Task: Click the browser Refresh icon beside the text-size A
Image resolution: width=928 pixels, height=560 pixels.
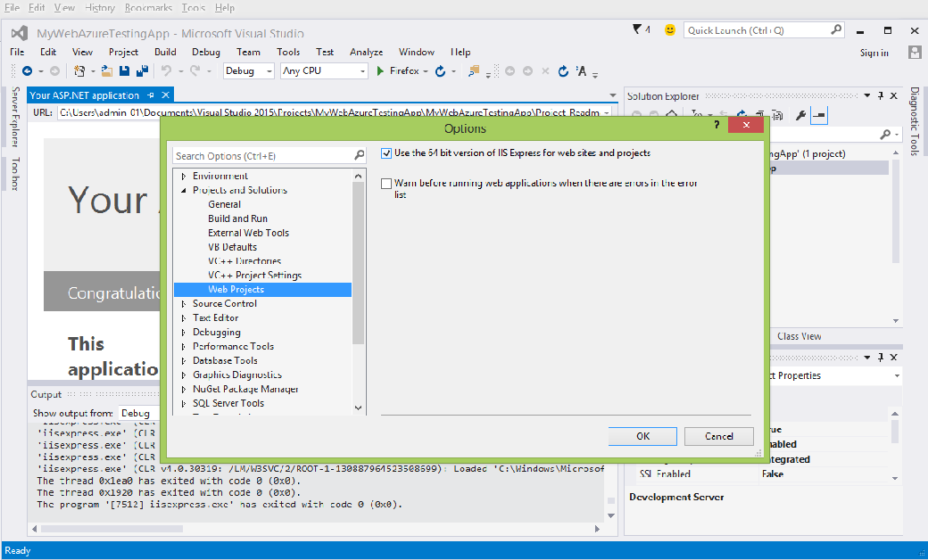Action: point(563,71)
